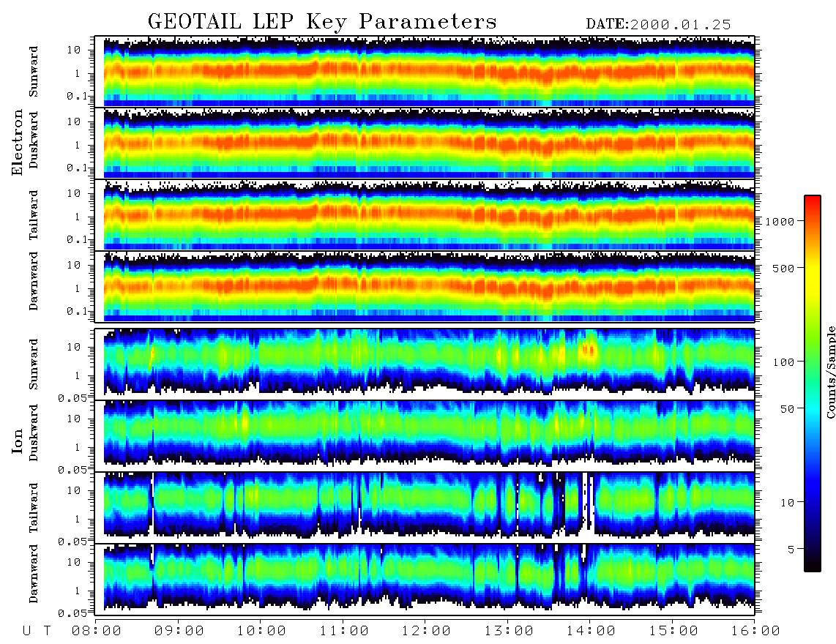This screenshot has height=644, width=836.
Task: Click the 13:00 time tick label
Action: point(509,632)
